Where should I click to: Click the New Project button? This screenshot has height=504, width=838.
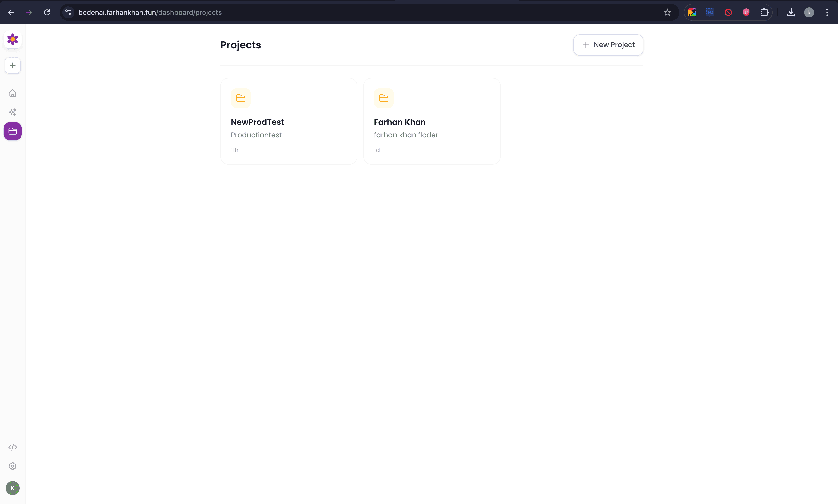608,44
